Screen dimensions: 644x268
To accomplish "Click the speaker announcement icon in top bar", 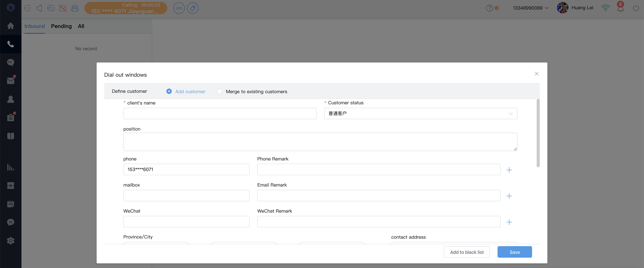I will click(x=39, y=8).
